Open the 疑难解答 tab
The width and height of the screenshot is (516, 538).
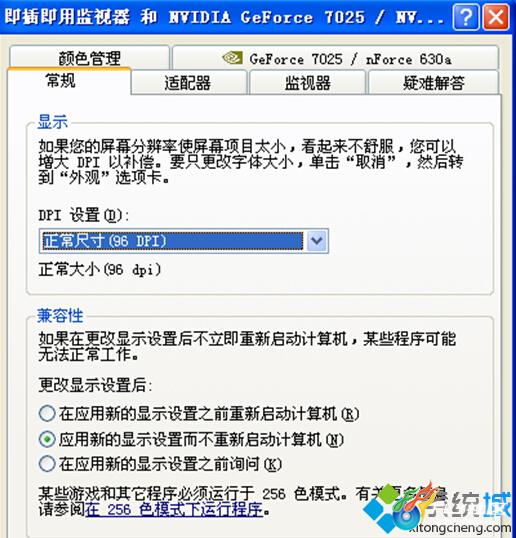coord(434,82)
